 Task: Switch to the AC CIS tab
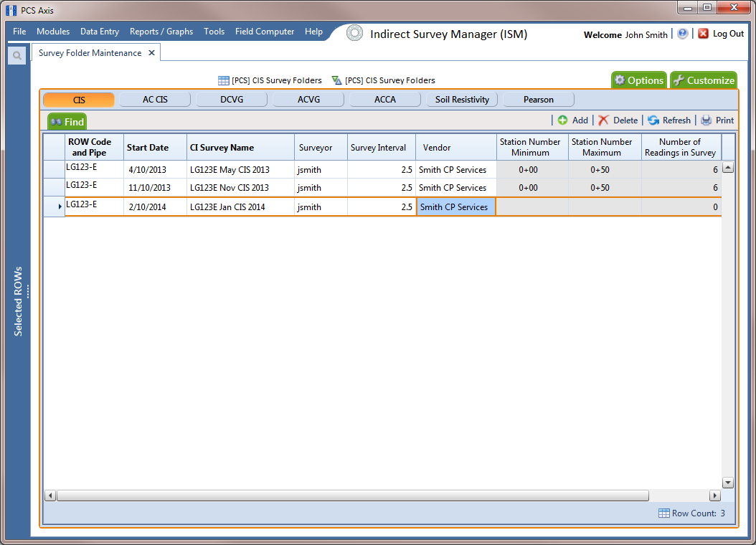155,100
